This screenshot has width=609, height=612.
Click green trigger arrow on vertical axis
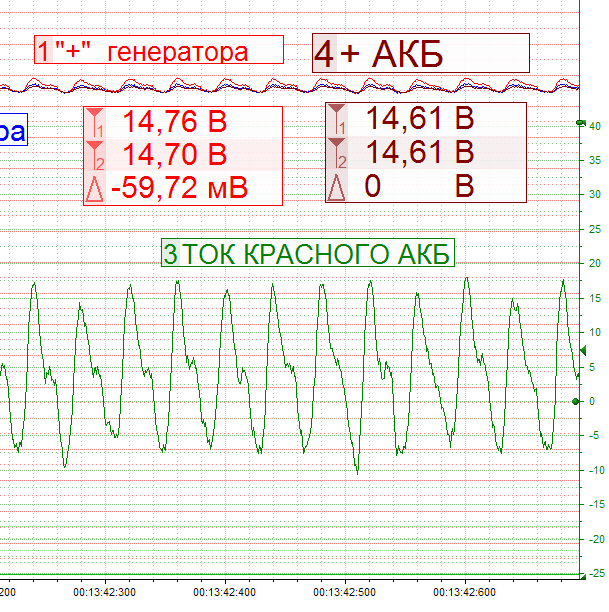[x=583, y=350]
